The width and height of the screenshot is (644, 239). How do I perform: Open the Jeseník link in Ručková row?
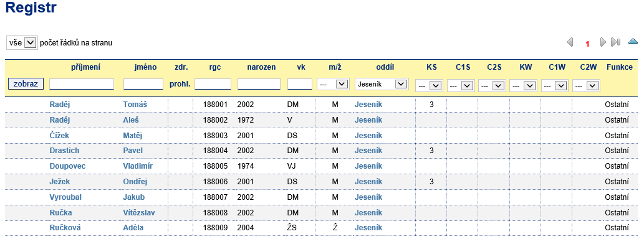coord(368,228)
